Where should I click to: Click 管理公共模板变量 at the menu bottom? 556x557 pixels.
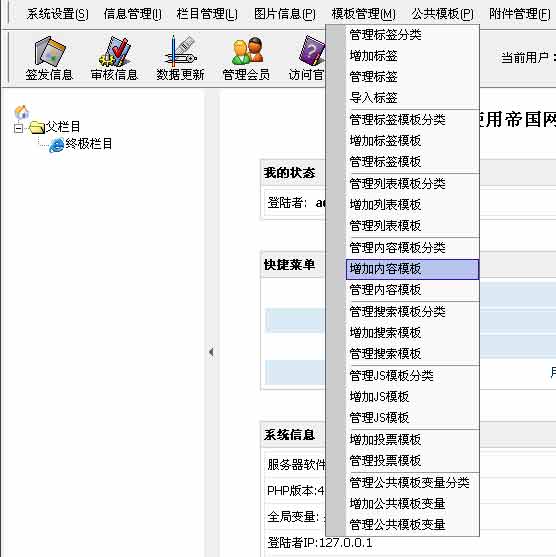pos(412,525)
